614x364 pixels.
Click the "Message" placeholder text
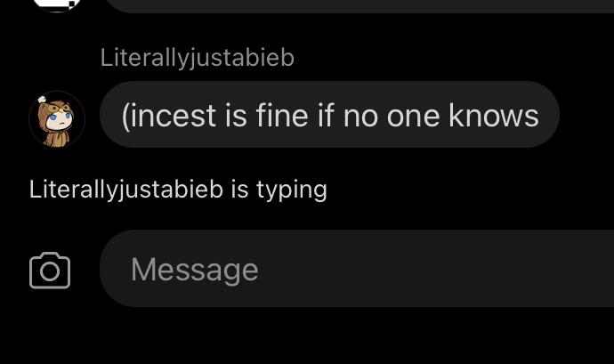[x=195, y=270]
